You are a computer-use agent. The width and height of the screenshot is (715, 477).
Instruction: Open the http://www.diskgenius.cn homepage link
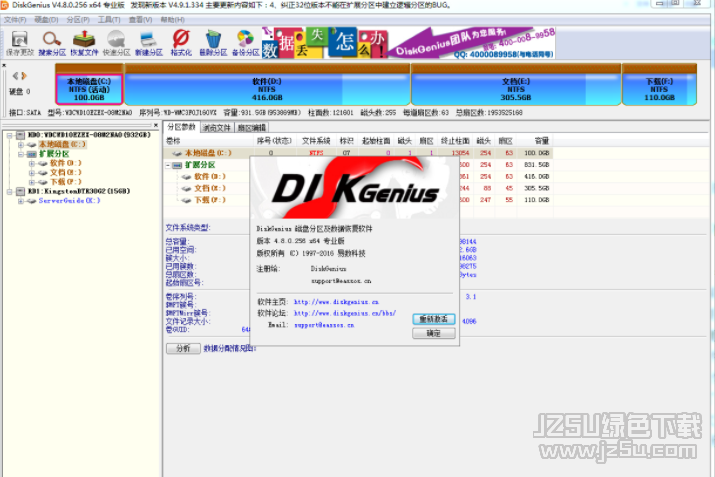pos(336,302)
